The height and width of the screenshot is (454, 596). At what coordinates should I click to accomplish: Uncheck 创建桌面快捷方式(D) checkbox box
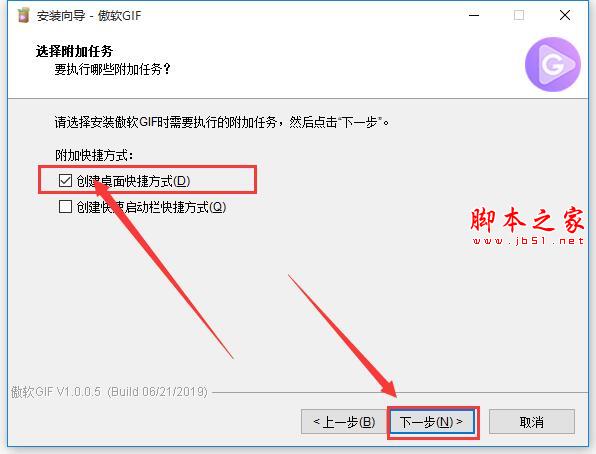point(65,180)
